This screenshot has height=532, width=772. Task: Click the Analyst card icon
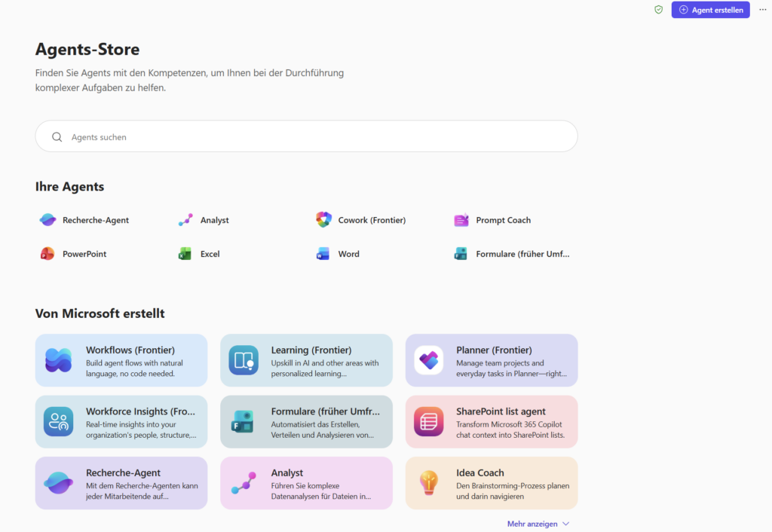coord(244,483)
